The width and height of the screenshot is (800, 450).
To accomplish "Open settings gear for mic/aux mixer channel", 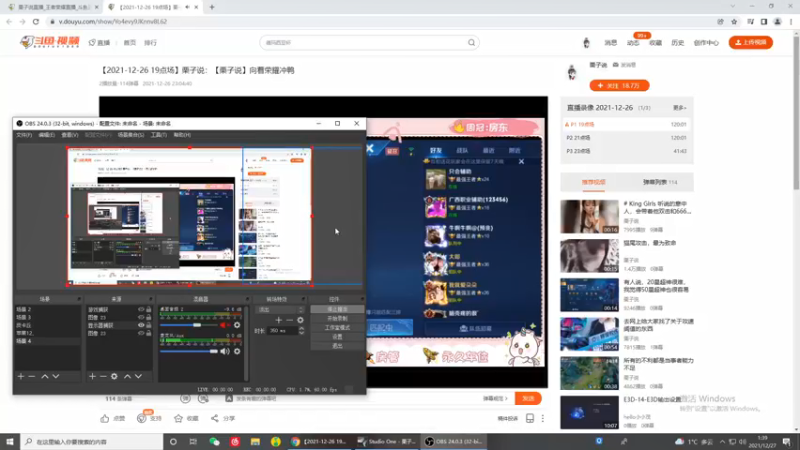I will pos(237,351).
